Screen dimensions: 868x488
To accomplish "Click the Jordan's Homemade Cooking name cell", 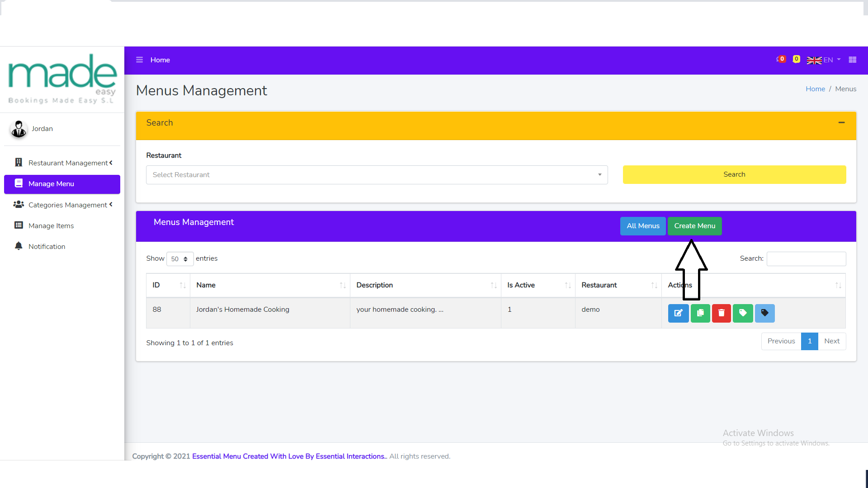I will pos(270,313).
